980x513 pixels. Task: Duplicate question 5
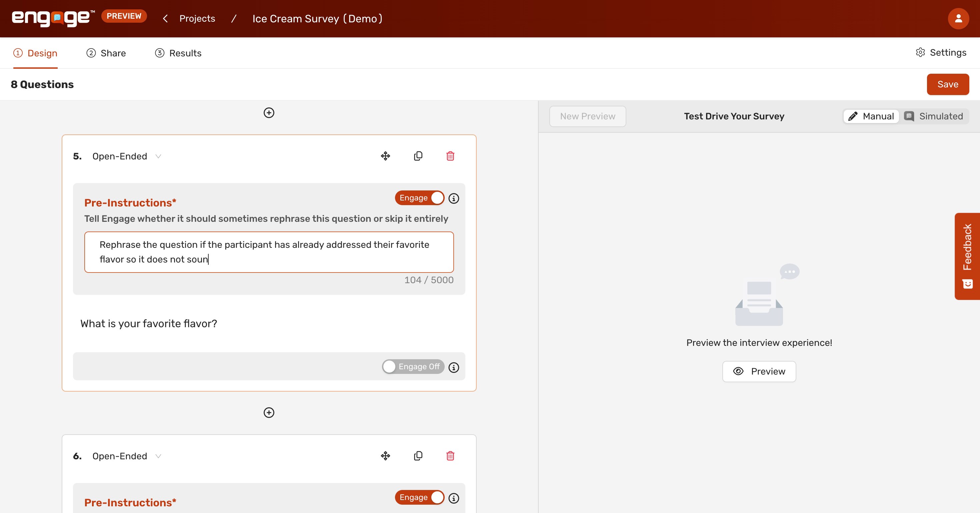tap(418, 156)
